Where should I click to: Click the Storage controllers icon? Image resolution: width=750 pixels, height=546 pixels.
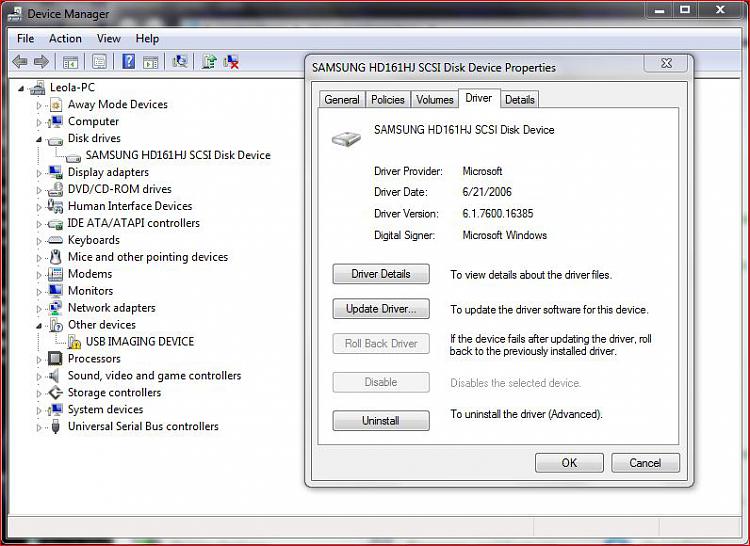[x=55, y=393]
